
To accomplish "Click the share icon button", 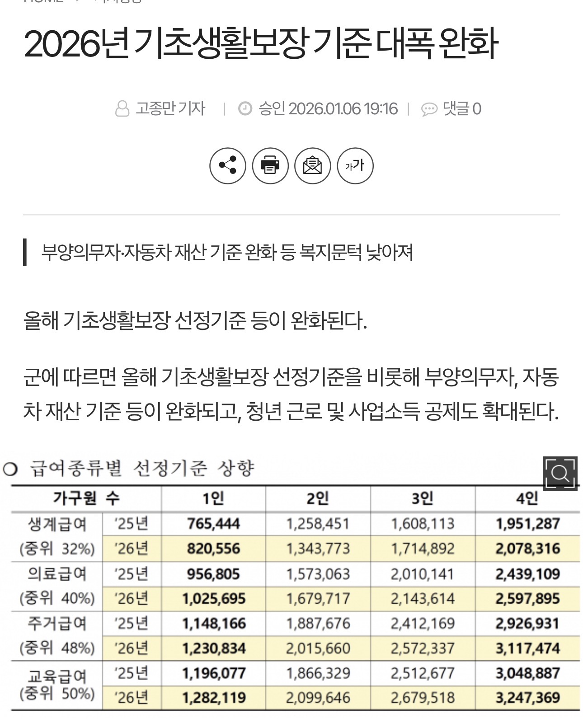I will (x=228, y=165).
